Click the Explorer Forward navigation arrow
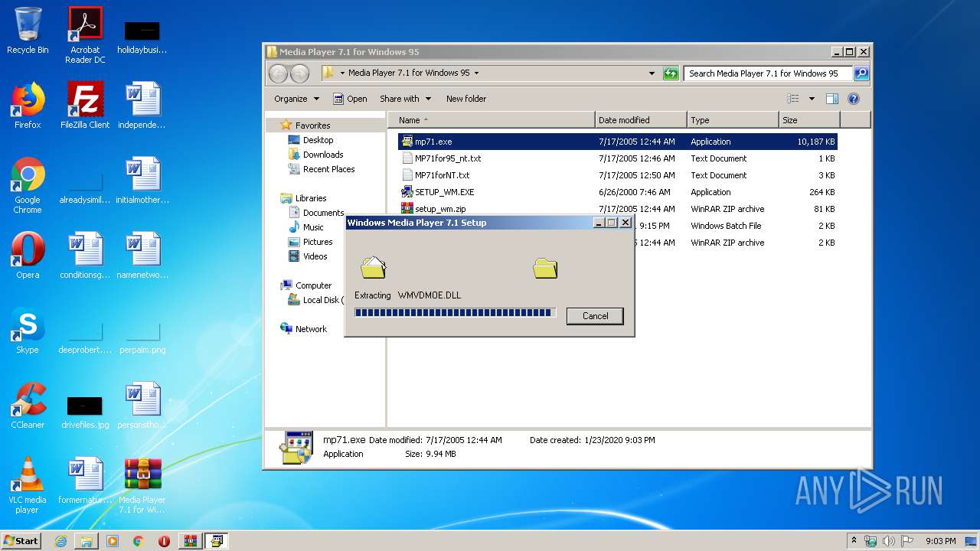This screenshot has height=551, width=980. pyautogui.click(x=299, y=73)
